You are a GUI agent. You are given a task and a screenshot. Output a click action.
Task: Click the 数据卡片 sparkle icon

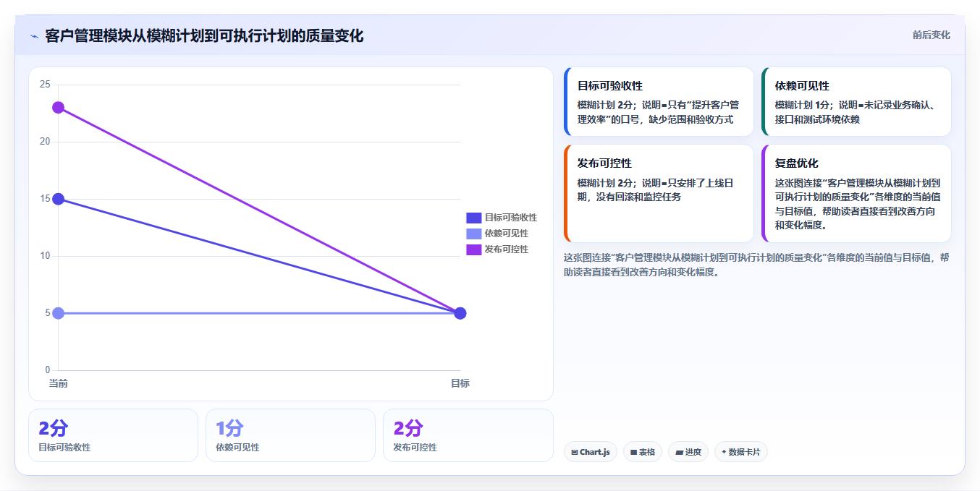(724, 452)
